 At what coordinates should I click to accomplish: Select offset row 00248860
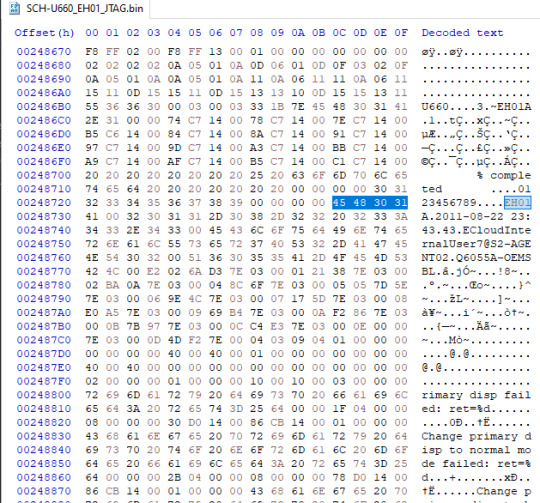pos(44,478)
